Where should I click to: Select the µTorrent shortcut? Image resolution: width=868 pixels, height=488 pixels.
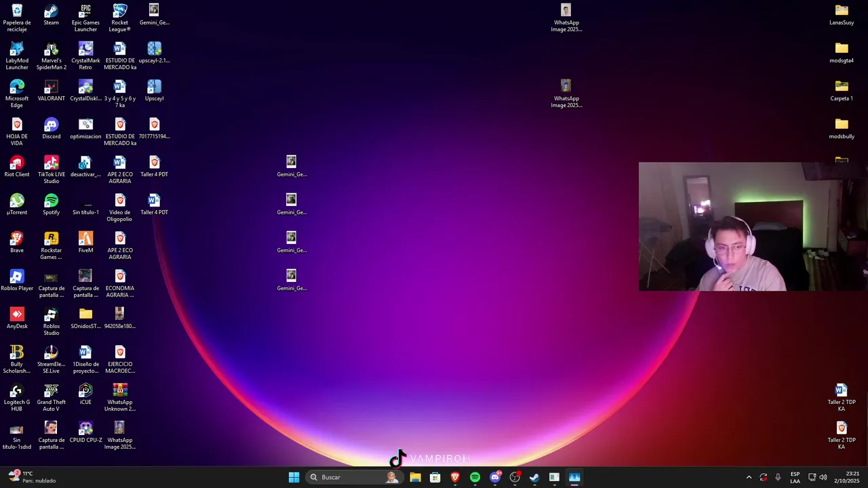click(x=17, y=205)
